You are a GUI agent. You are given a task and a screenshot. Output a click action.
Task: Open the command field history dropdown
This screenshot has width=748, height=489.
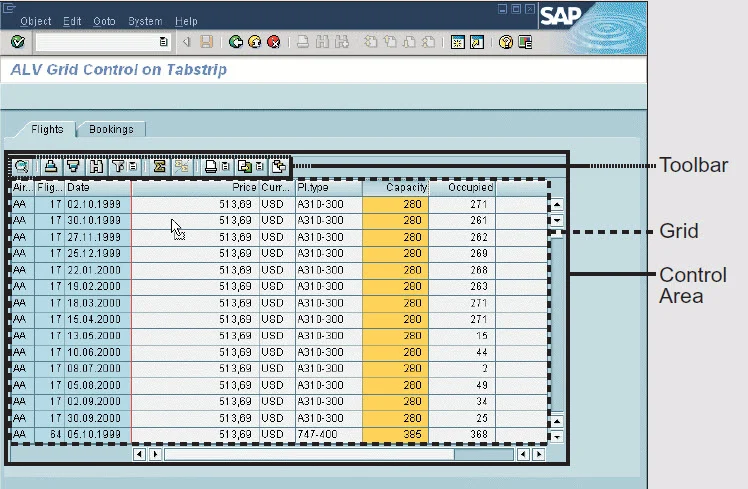point(163,42)
